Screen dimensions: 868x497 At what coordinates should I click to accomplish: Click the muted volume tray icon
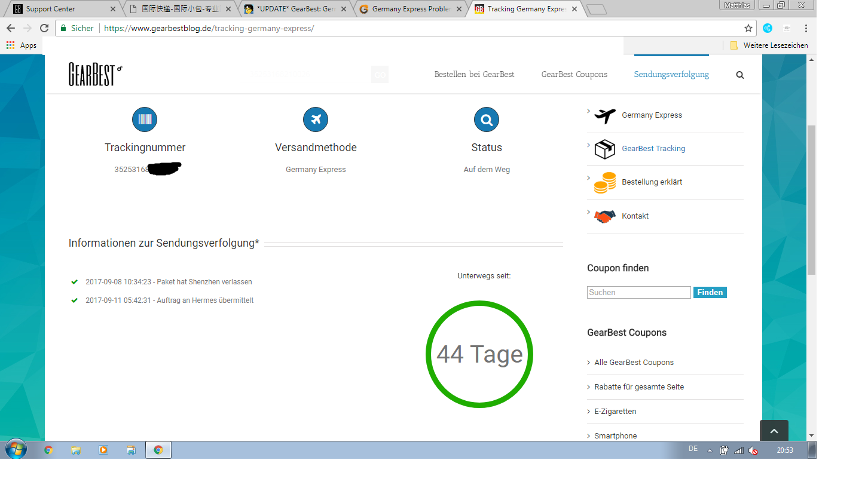(753, 450)
